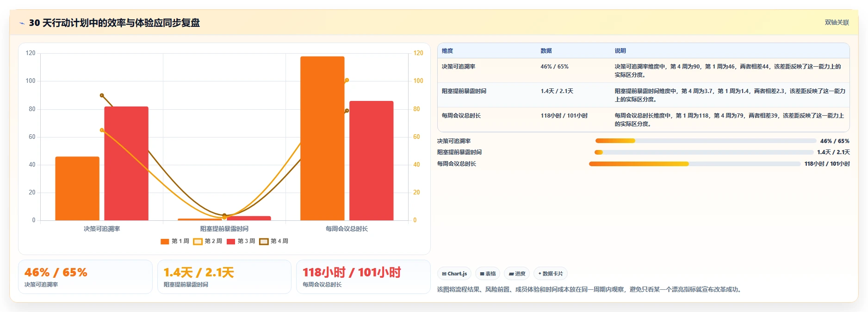The width and height of the screenshot is (868, 312).
Task: Click the panel title 30 天行动计划
Action: click(x=114, y=23)
